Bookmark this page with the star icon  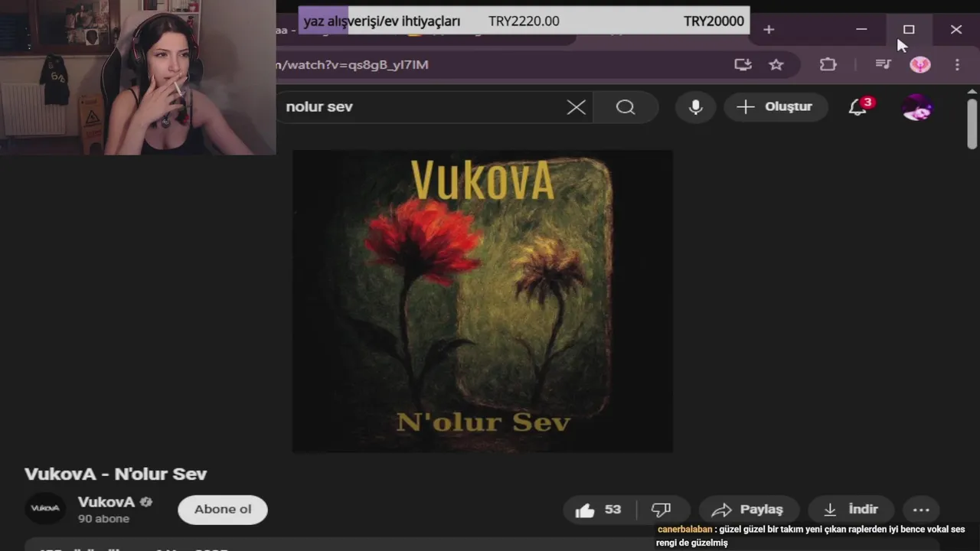pos(776,65)
